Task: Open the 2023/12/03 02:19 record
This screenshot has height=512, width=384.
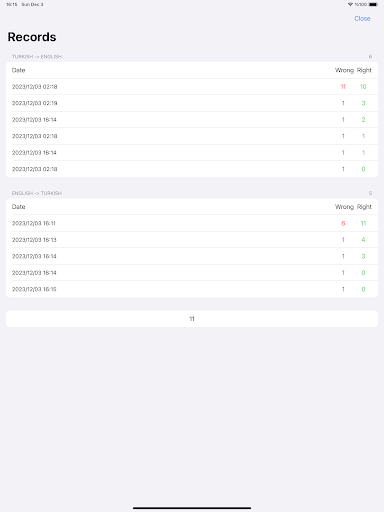Action: [192, 103]
